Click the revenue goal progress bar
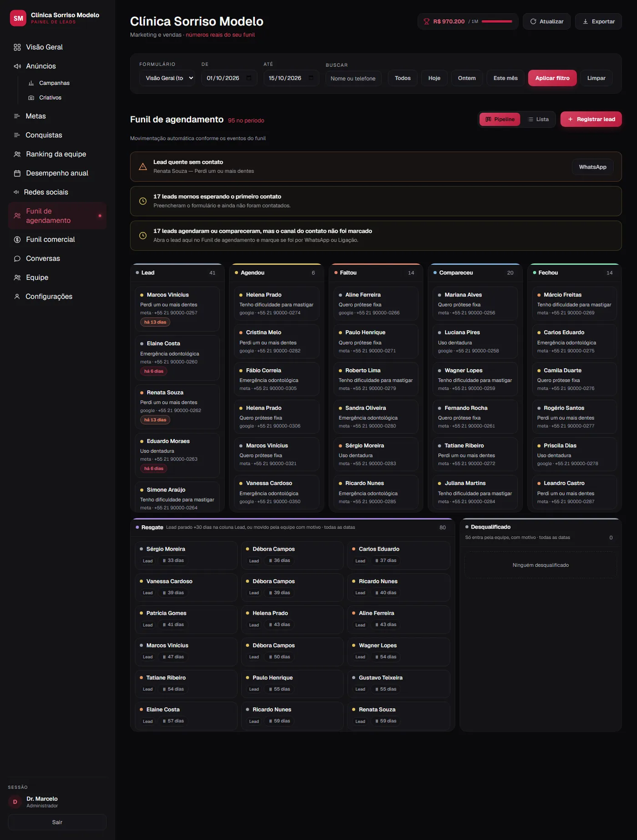The height and width of the screenshot is (840, 637). coord(497,21)
